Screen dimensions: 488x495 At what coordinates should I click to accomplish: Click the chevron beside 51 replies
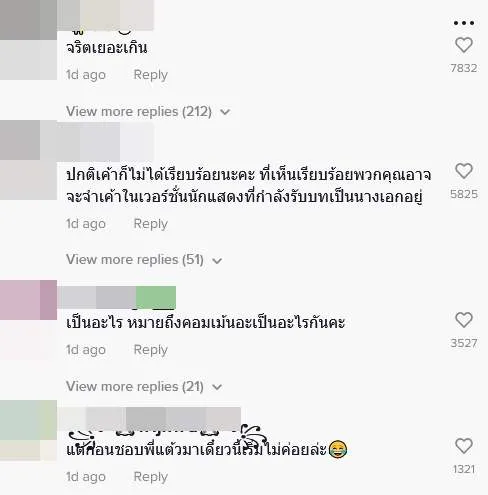pyautogui.click(x=217, y=260)
